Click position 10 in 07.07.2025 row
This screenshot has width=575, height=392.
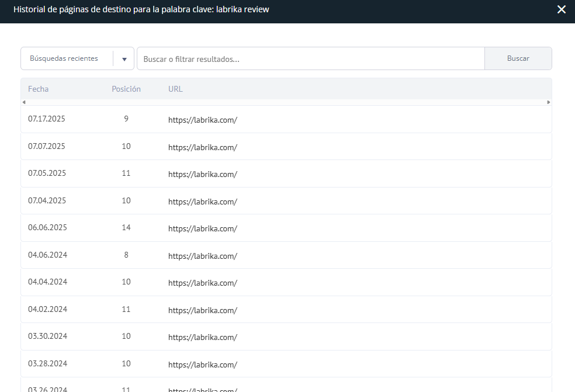click(126, 146)
